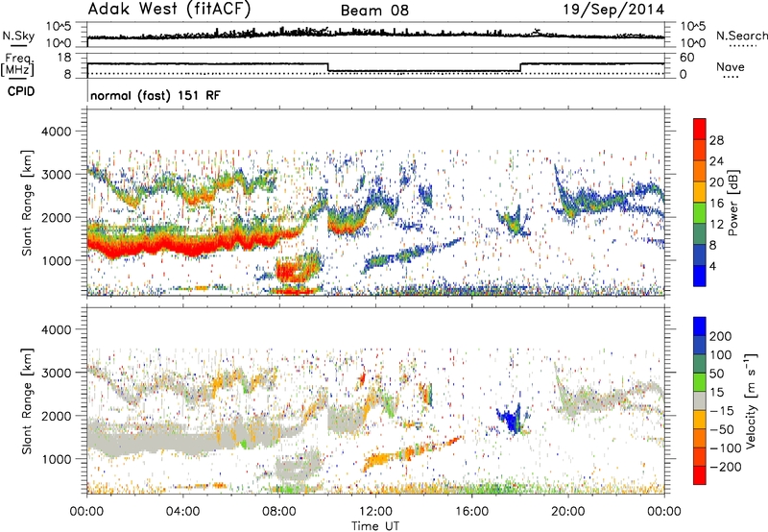Click the "-200" label on velocity colorbar

725,467
